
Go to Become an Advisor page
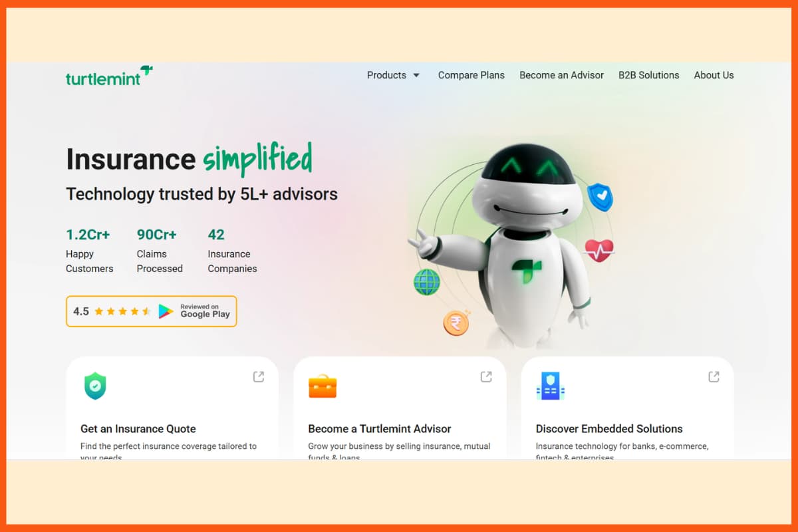point(561,75)
